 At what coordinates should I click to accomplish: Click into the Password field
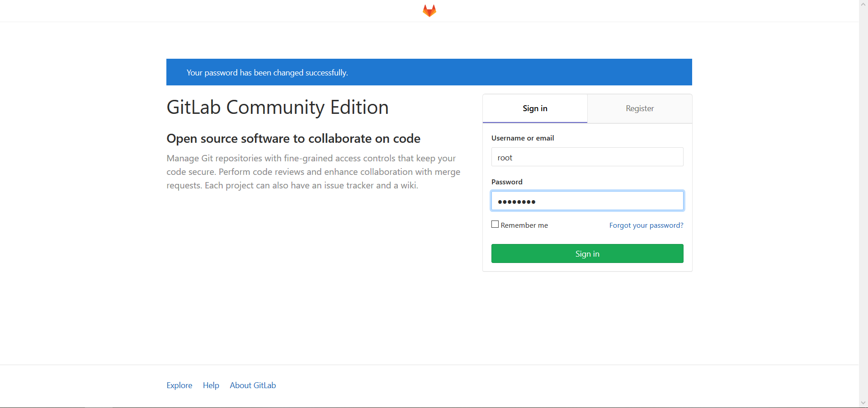[587, 201]
